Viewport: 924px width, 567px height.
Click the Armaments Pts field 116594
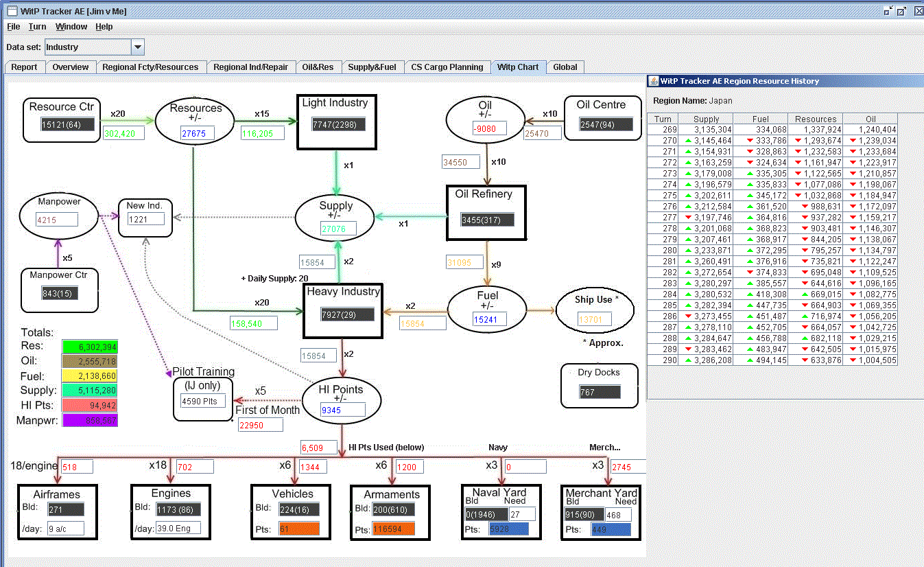point(392,529)
